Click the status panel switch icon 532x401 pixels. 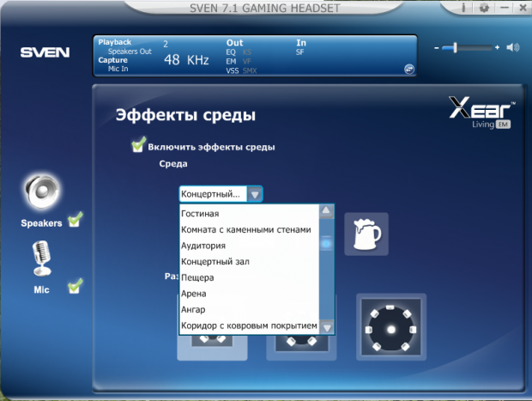[x=409, y=70]
